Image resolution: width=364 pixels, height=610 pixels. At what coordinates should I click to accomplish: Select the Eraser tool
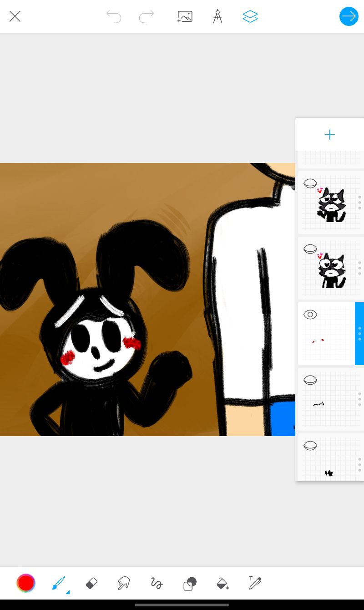[x=91, y=583]
